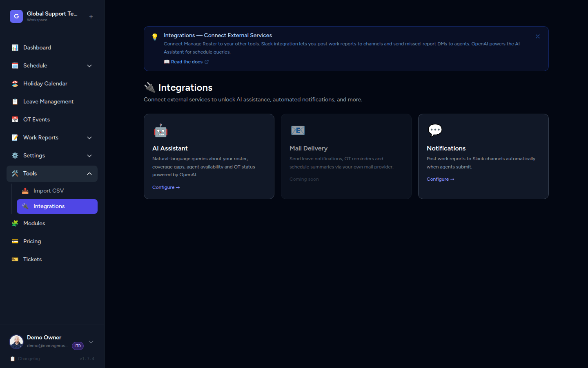Screen dimensions: 588x368
Task: Select the Modules puzzle-piece icon
Action: 15,223
